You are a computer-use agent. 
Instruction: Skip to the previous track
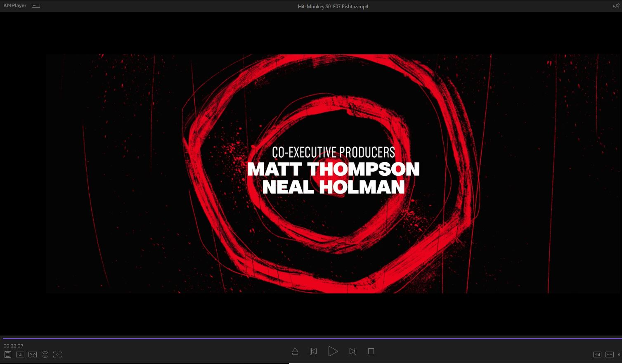coord(313,351)
